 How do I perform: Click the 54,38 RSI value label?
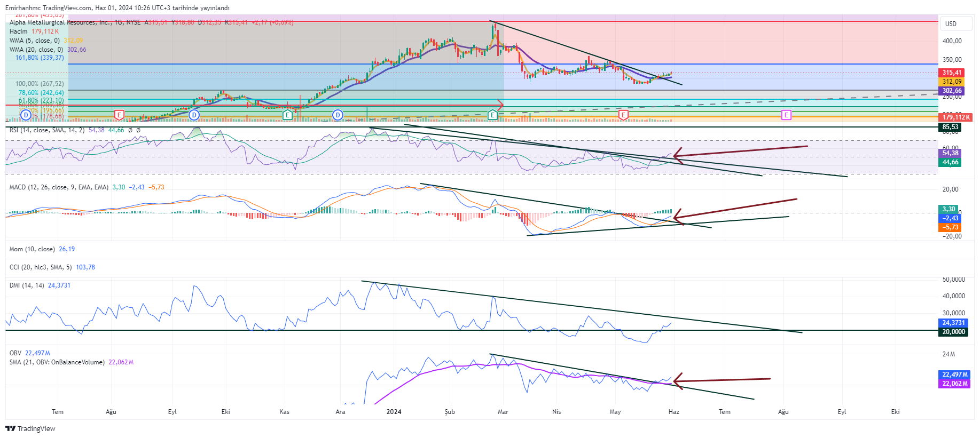[x=950, y=153]
